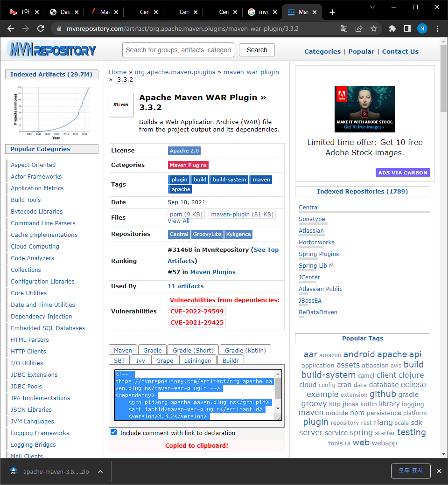Click View All files link
The image size is (448, 485).
click(178, 221)
